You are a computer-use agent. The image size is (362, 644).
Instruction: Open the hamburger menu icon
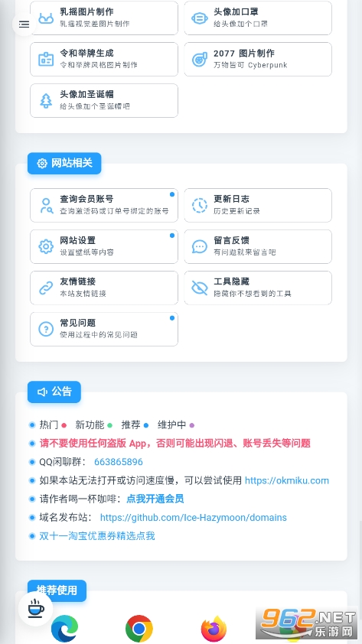coord(24,24)
